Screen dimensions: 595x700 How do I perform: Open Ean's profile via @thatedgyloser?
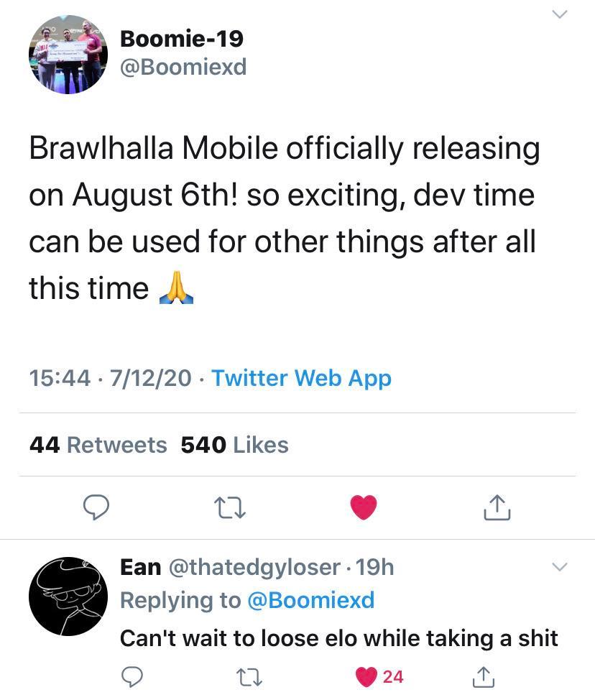(x=254, y=567)
